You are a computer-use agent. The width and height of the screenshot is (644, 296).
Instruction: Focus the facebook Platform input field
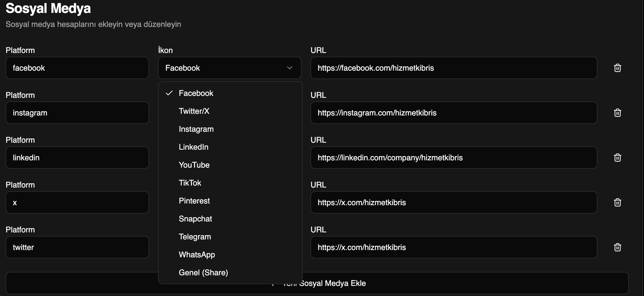[x=77, y=68]
